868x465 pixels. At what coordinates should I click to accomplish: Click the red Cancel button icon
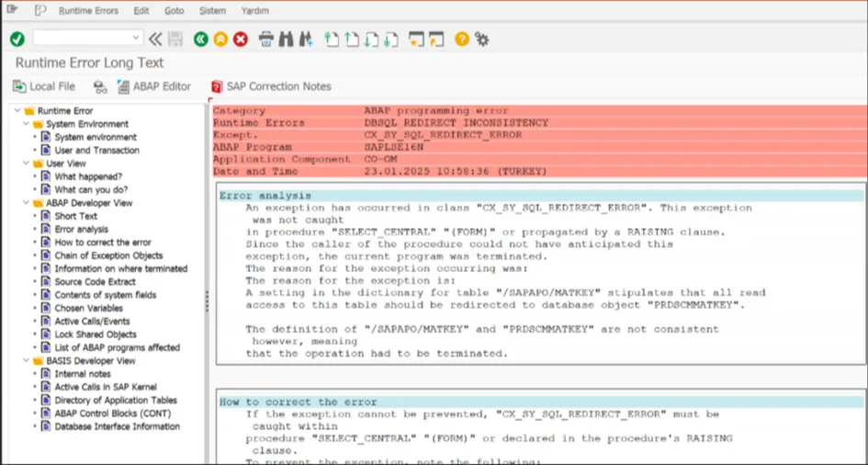click(241, 39)
